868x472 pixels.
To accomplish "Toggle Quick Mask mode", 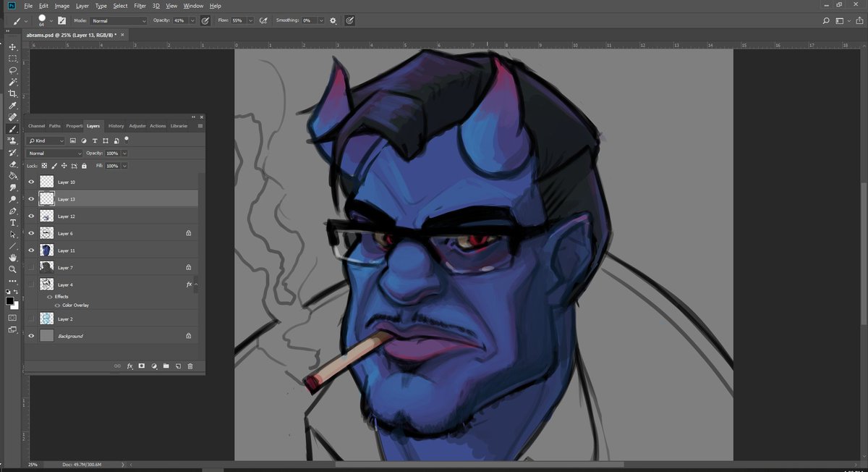I will (x=12, y=317).
